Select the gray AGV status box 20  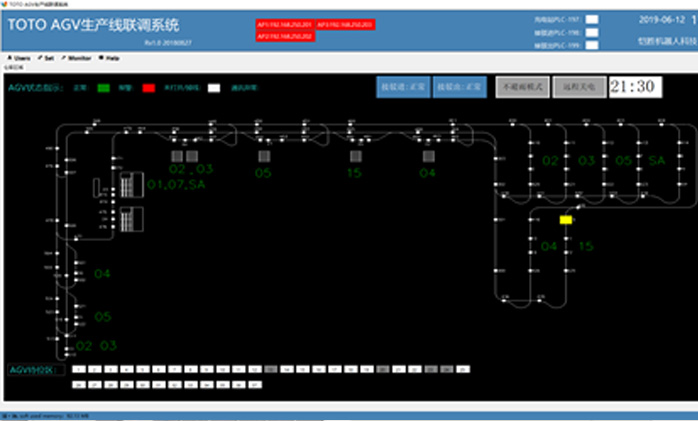pos(383,369)
